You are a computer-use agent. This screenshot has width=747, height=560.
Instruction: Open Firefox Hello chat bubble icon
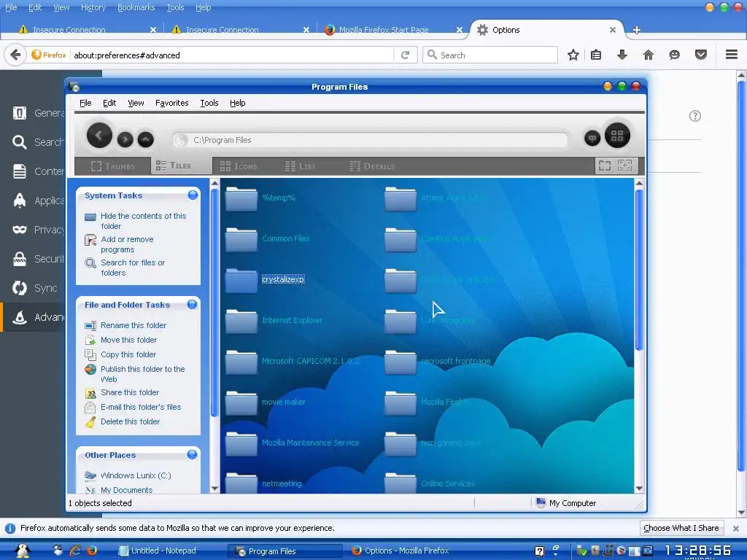pos(675,55)
